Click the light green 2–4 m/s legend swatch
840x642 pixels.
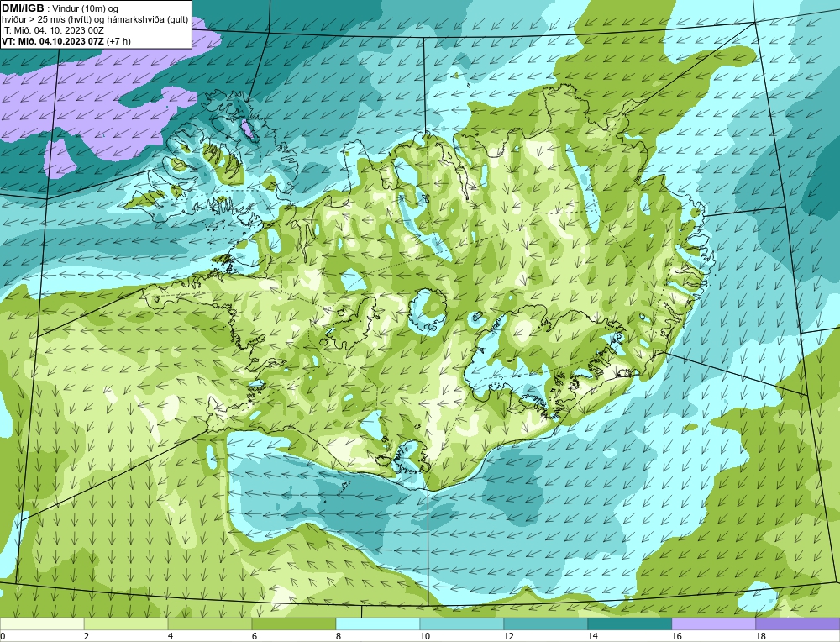(126, 624)
